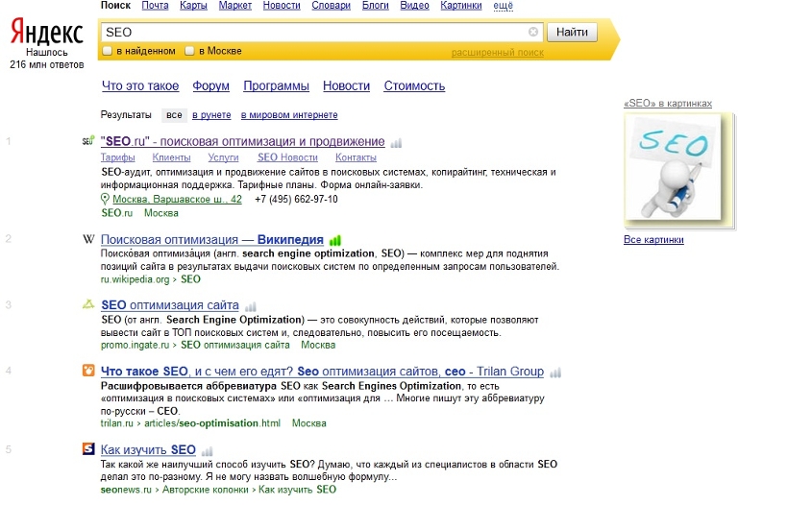Open 'расширенный поиск' advanced search link

pyautogui.click(x=498, y=52)
